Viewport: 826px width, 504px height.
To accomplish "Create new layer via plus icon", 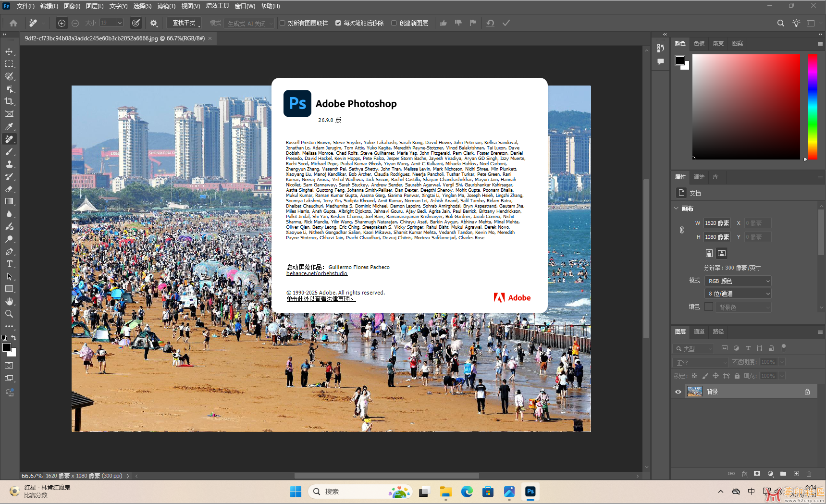I will (796, 474).
